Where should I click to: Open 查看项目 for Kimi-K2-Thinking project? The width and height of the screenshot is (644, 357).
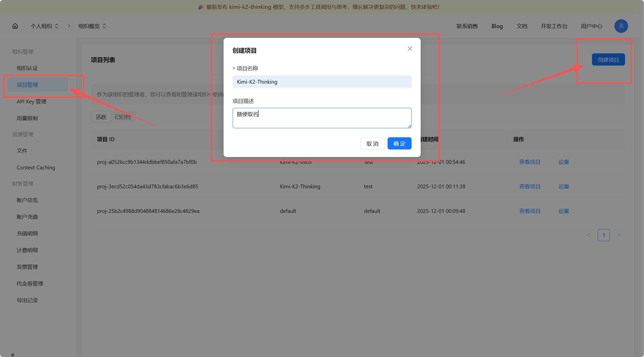530,186
